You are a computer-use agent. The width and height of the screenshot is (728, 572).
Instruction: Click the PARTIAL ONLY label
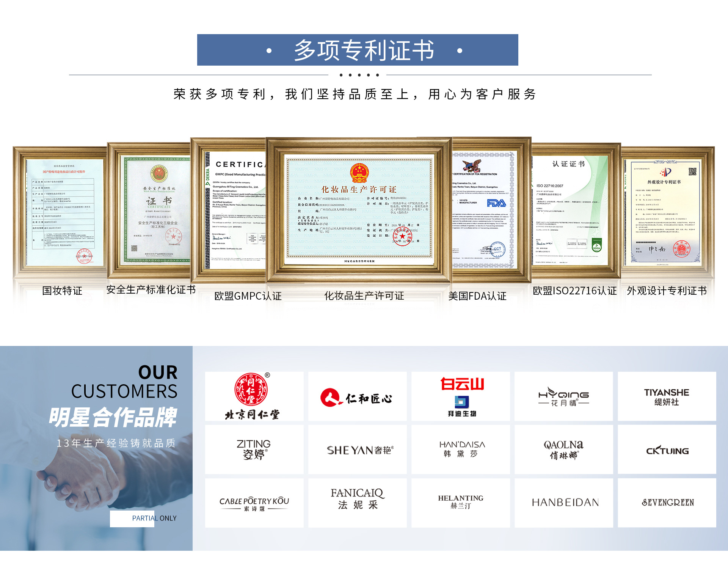(154, 518)
